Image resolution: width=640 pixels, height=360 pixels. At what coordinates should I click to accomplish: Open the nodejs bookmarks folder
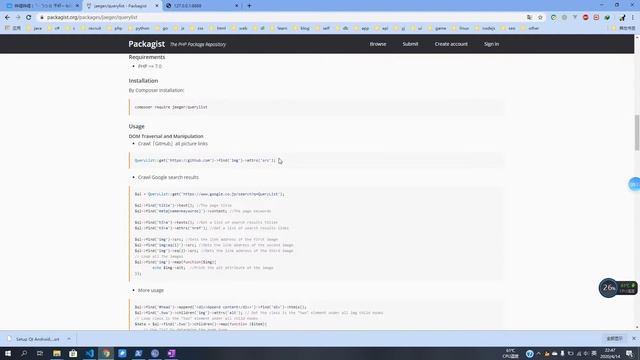tap(485, 28)
